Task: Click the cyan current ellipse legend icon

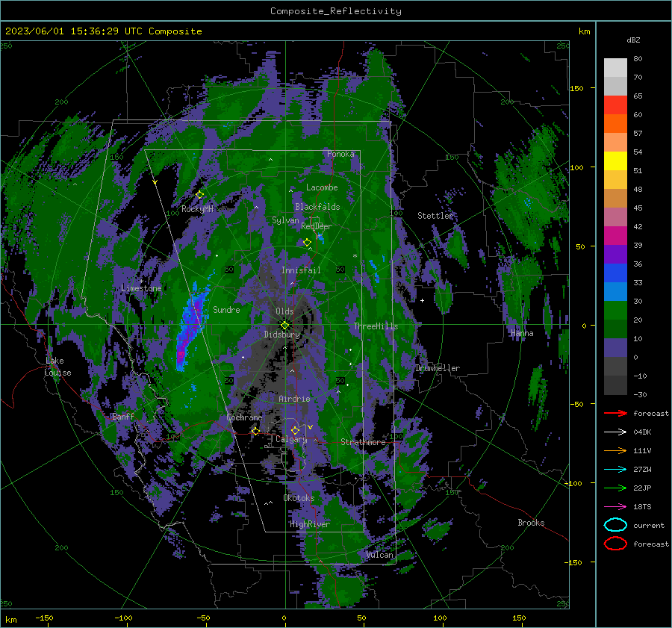Action: (x=615, y=525)
